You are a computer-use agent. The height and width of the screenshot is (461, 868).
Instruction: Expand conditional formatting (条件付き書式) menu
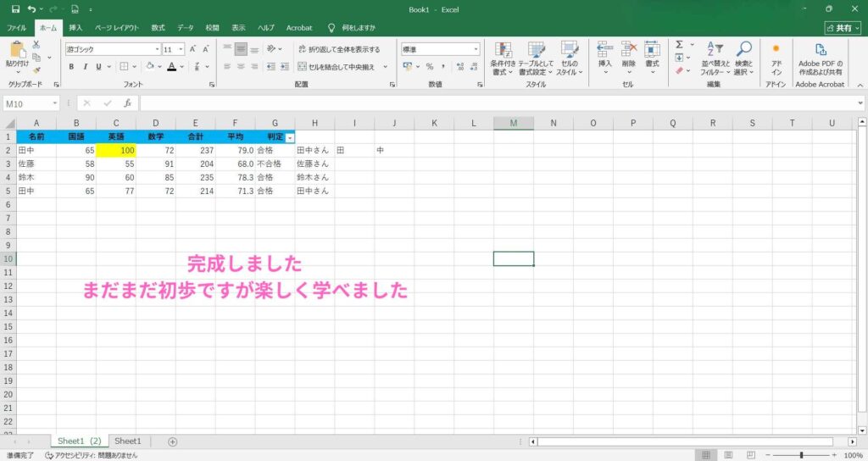click(503, 58)
